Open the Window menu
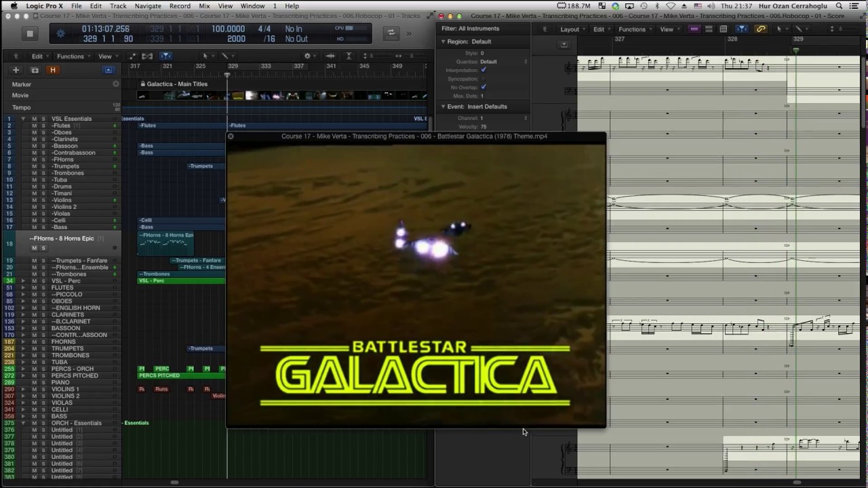Screen dimensions: 868x488 click(252, 6)
